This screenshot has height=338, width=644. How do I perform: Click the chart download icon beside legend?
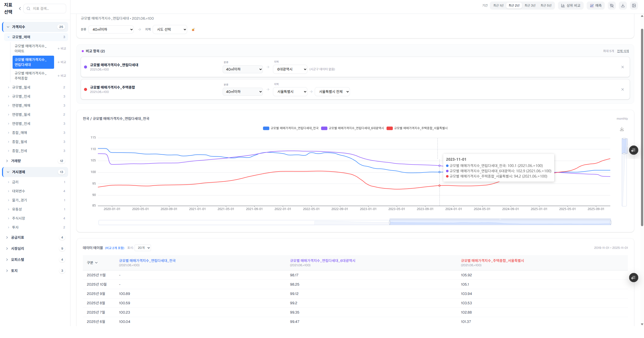[x=622, y=129]
